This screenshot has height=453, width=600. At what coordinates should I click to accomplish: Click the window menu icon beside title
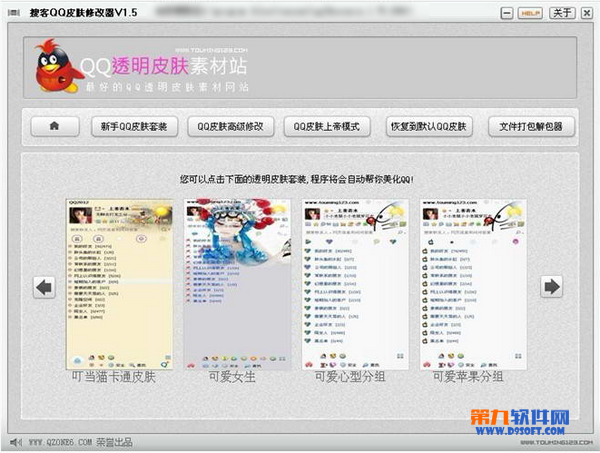tap(14, 13)
